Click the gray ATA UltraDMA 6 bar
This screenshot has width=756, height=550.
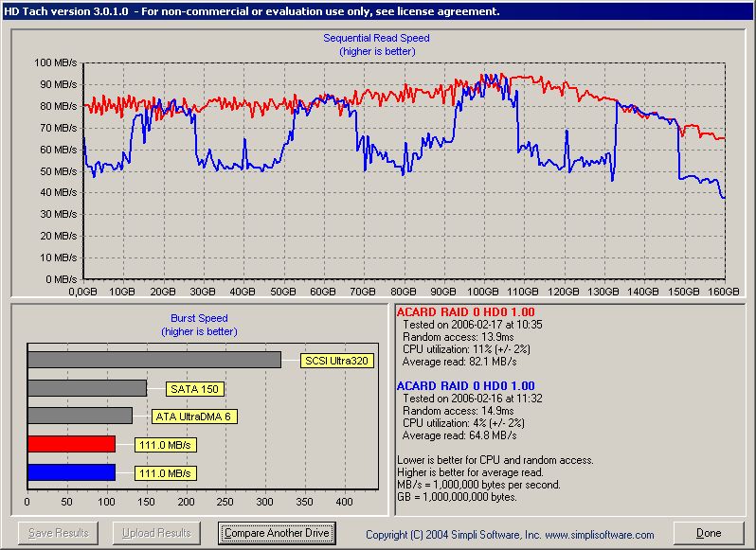(x=80, y=416)
